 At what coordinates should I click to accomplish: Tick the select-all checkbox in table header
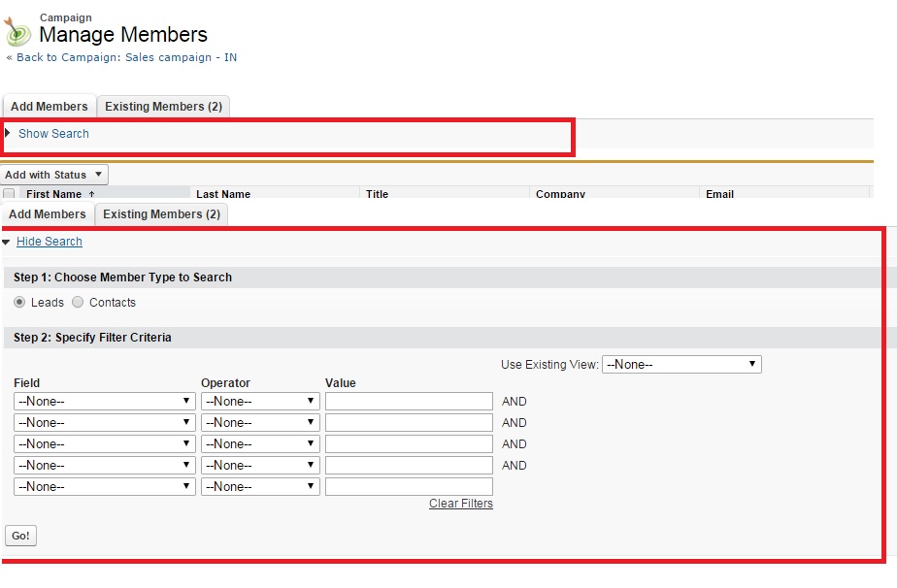coord(9,194)
